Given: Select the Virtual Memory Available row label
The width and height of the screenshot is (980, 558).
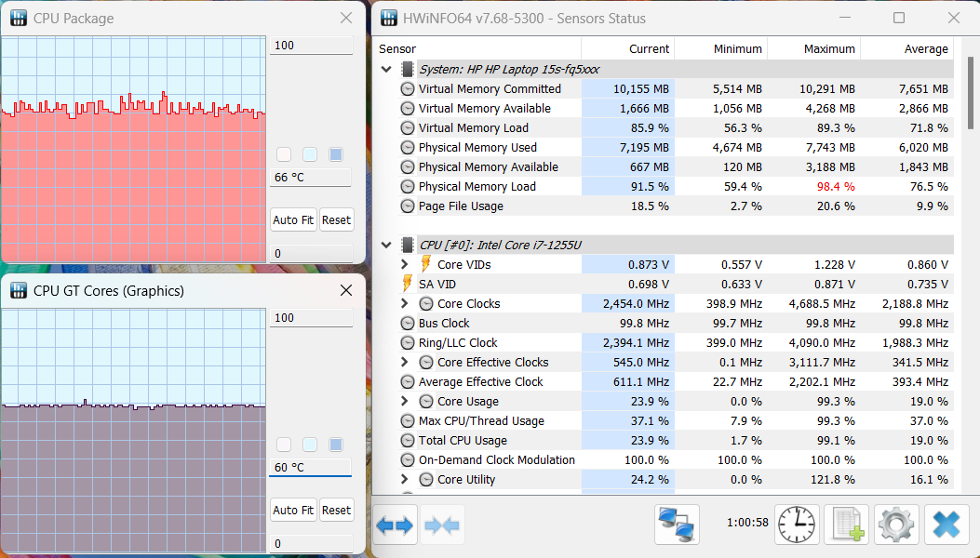Looking at the screenshot, I should [x=484, y=109].
